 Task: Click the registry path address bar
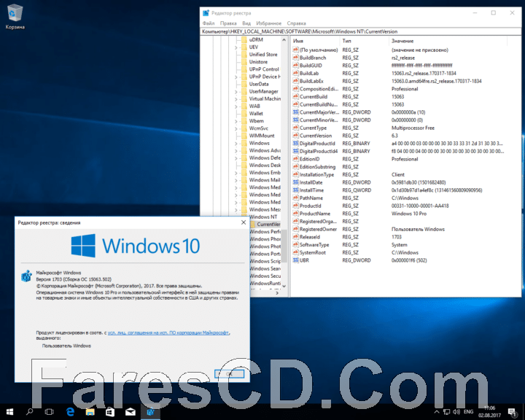point(361,31)
